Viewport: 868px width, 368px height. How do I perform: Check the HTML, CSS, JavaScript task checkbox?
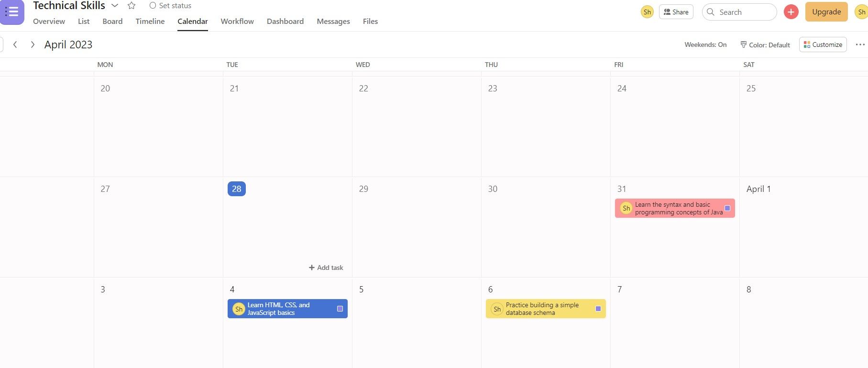pos(340,309)
